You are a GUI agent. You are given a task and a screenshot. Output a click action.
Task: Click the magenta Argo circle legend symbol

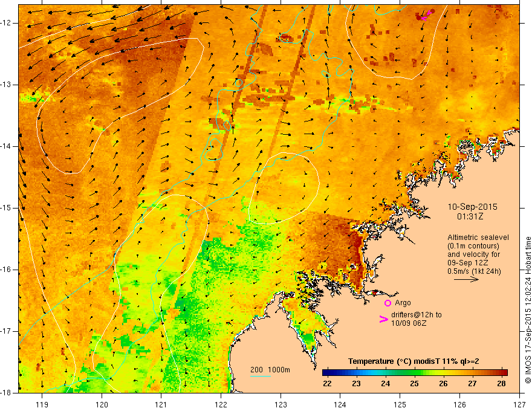[x=388, y=303]
